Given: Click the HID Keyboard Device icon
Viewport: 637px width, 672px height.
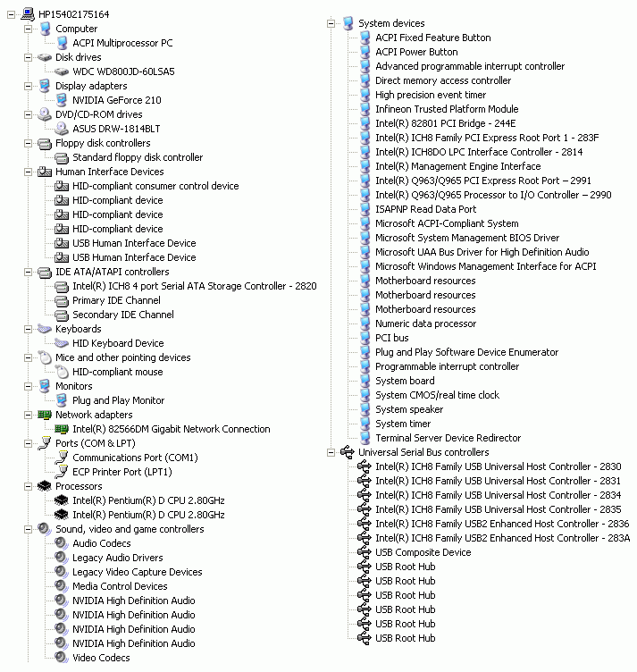Looking at the screenshot, I should point(62,343).
